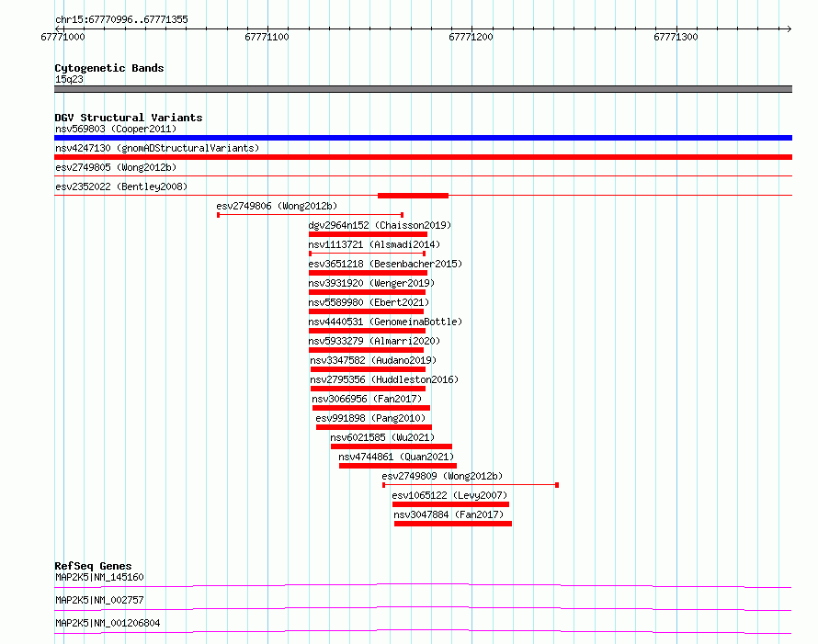
Task: Click the red bar under esv991898
Action: [374, 427]
